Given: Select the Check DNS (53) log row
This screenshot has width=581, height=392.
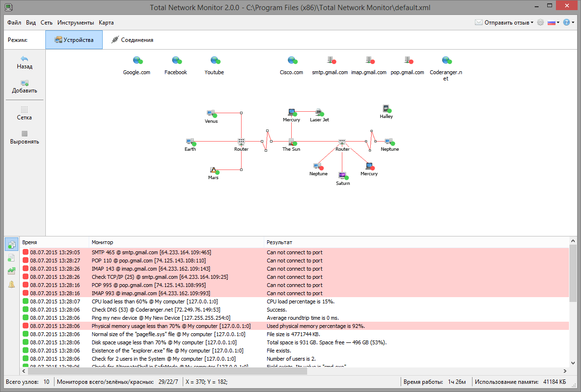Looking at the screenshot, I should (x=295, y=310).
